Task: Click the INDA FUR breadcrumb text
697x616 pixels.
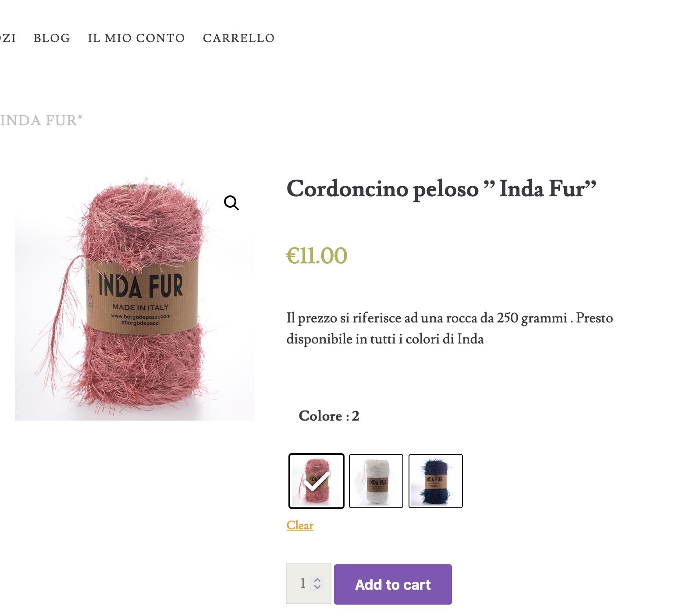Action: [41, 120]
